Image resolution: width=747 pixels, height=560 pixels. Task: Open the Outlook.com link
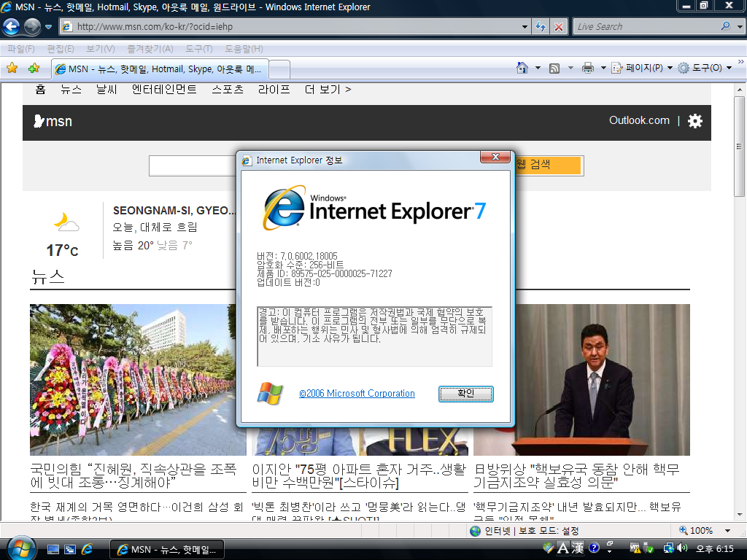(639, 120)
